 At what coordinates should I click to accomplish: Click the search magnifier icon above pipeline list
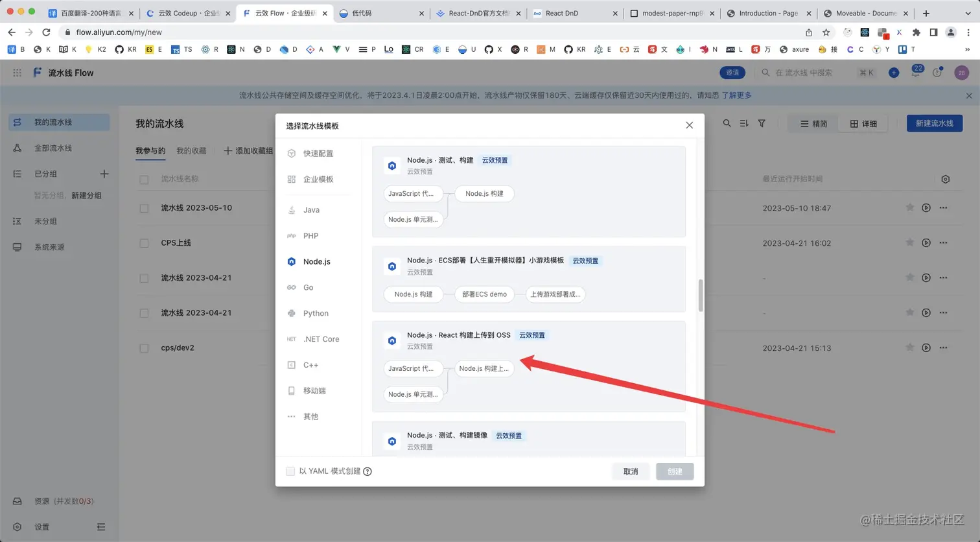coord(727,123)
